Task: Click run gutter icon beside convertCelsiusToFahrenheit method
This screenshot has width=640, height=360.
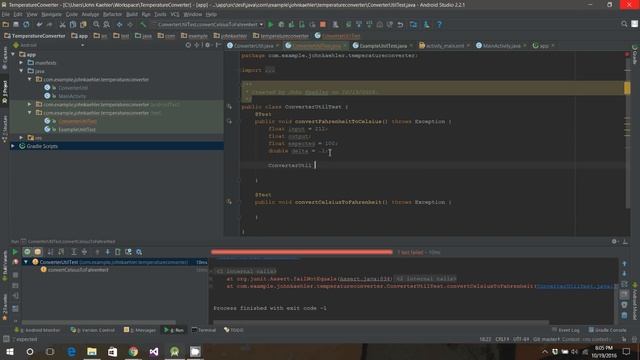Action: click(x=229, y=202)
